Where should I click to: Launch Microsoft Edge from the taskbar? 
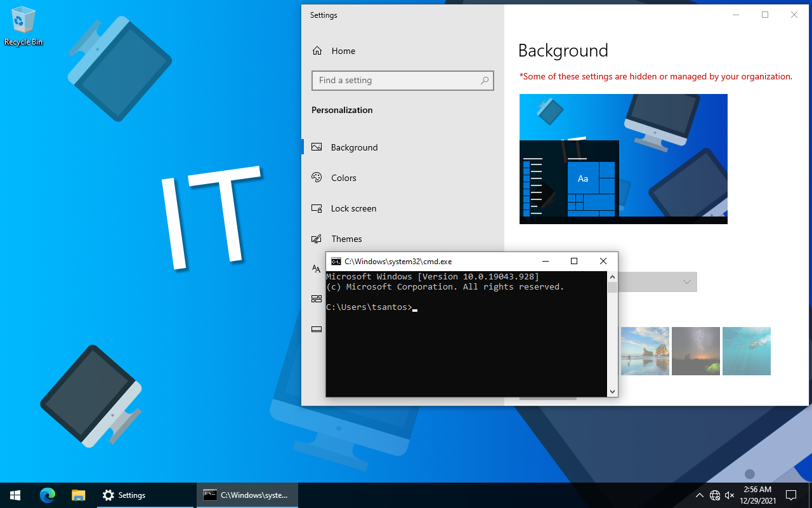48,495
